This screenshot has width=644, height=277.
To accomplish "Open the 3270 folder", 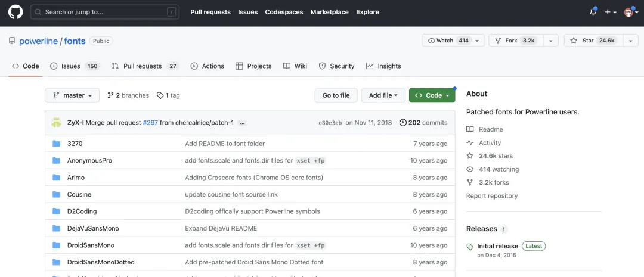I will click(x=75, y=144).
